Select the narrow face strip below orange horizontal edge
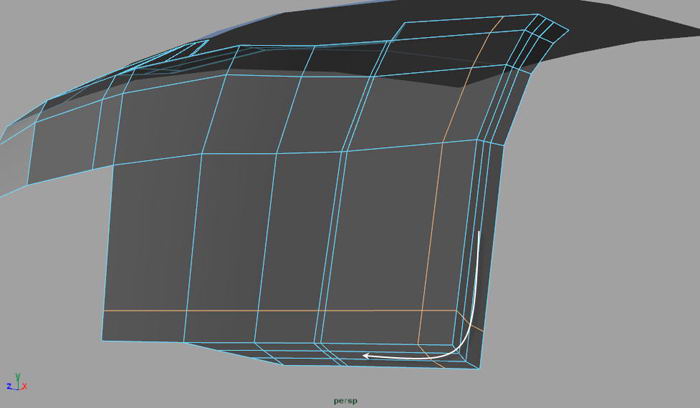700x408 pixels. [x=220, y=326]
